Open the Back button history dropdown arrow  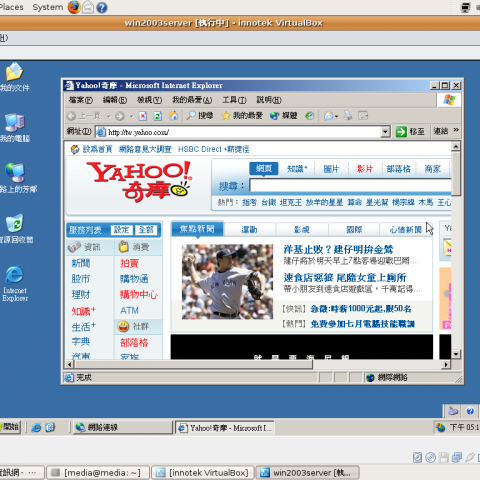(x=108, y=116)
